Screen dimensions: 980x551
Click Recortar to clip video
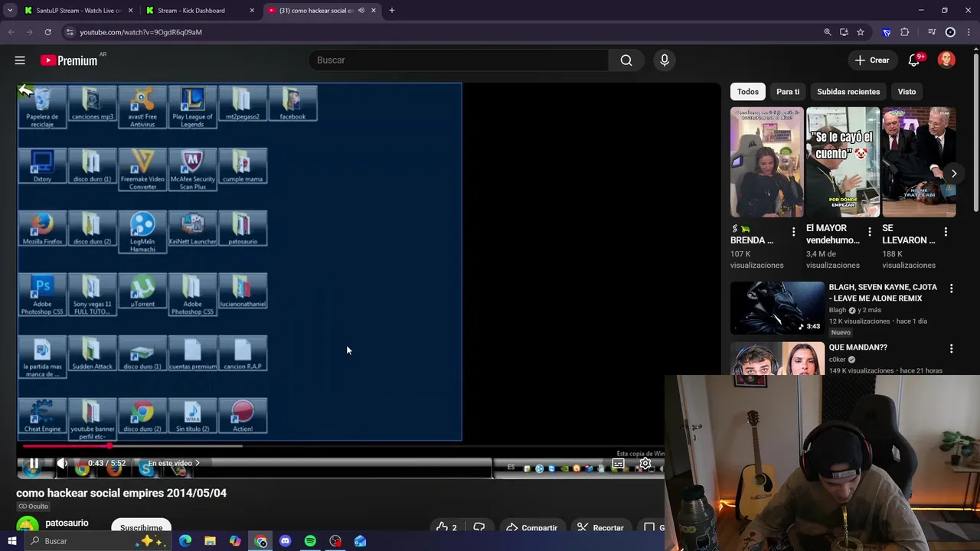click(600, 527)
